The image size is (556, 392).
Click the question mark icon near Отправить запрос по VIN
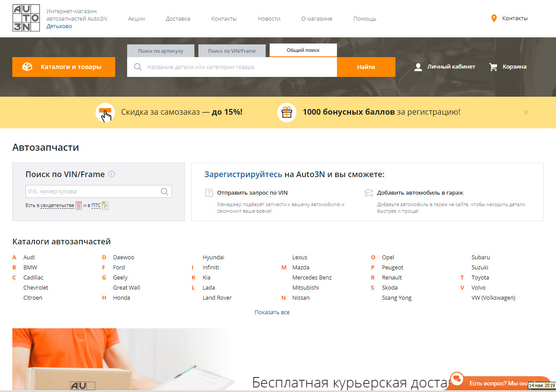(209, 193)
